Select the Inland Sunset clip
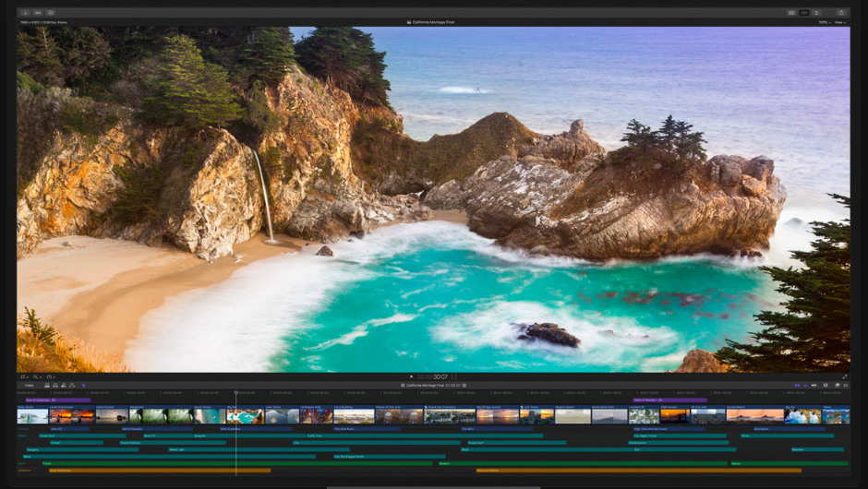The width and height of the screenshot is (868, 489). coord(112,415)
